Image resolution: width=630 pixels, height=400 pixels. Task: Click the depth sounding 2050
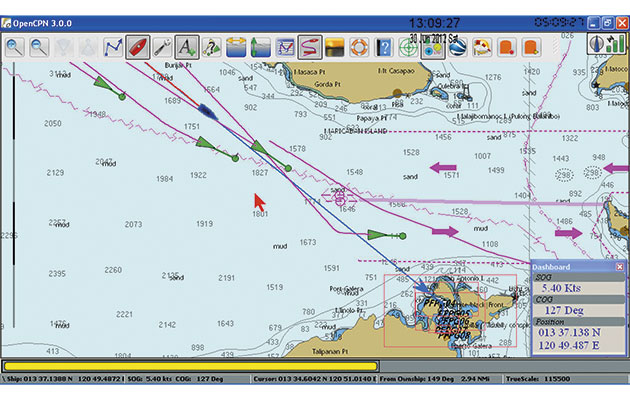[x=53, y=123]
